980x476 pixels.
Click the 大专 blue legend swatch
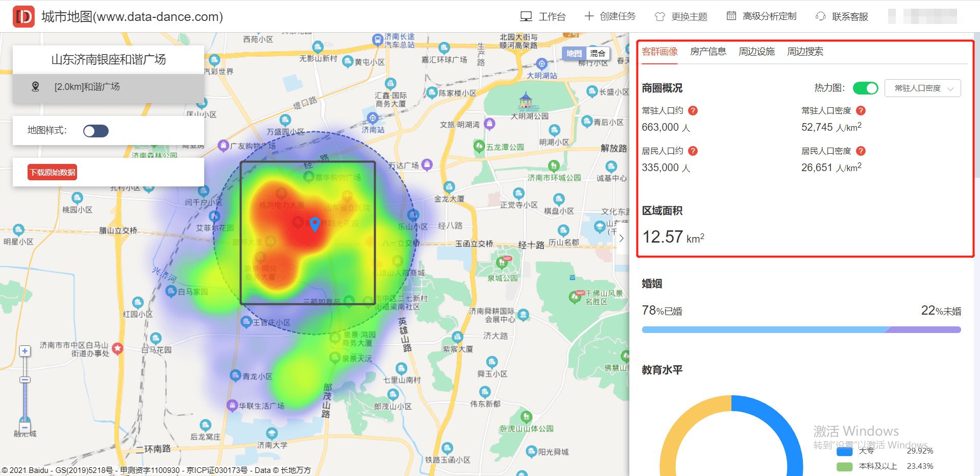pyautogui.click(x=845, y=451)
